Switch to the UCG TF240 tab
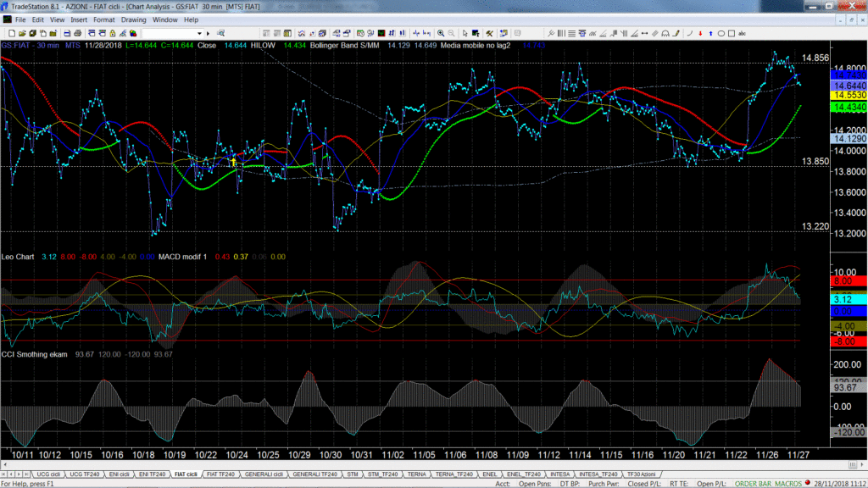Viewport: 868px width, 488px height. click(x=84, y=474)
